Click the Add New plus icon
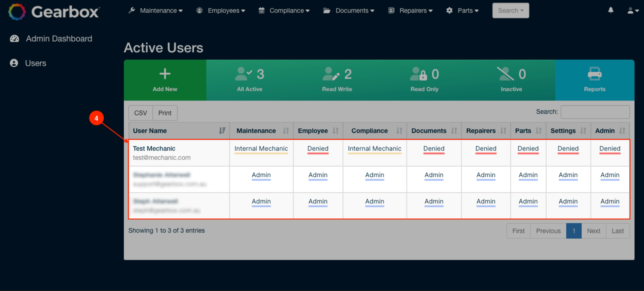The height and width of the screenshot is (291, 644). [165, 74]
